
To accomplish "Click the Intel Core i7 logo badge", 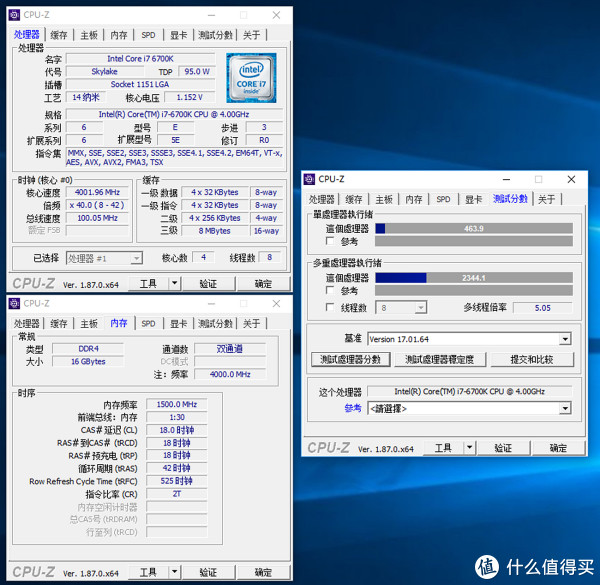I will click(x=251, y=78).
